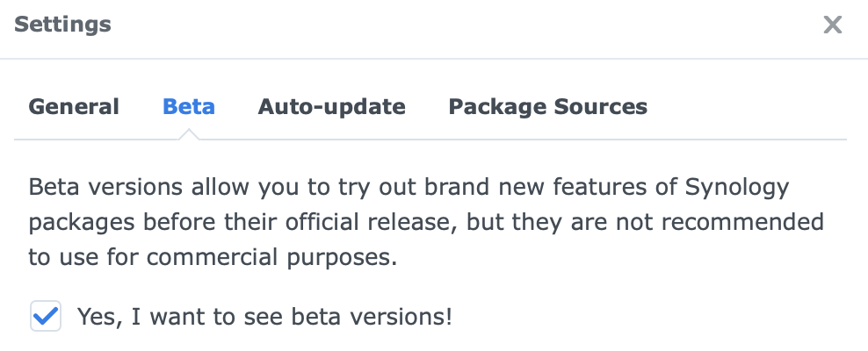This screenshot has height=351, width=868.
Task: Click the divider line below the tabs
Action: (527, 140)
